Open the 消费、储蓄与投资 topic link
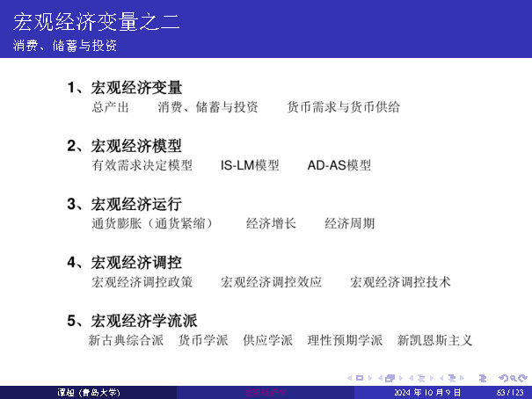This screenshot has height=399, width=532. pos(208,107)
